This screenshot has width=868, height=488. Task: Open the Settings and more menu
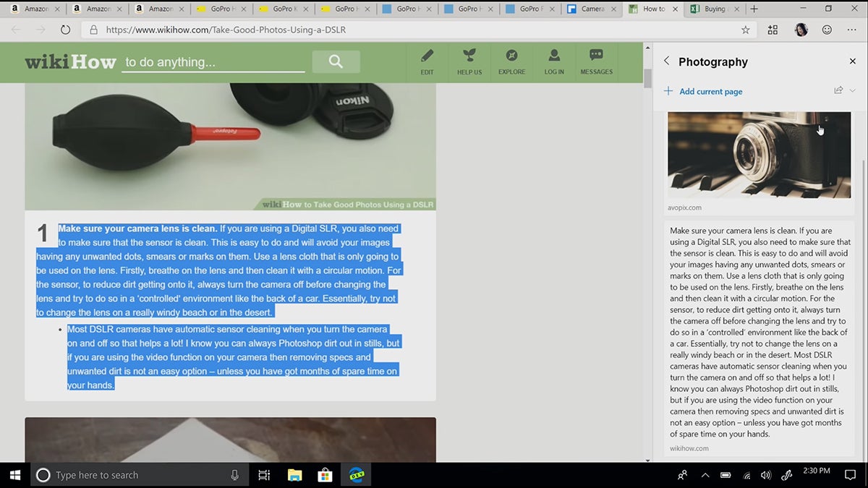[x=851, y=30]
